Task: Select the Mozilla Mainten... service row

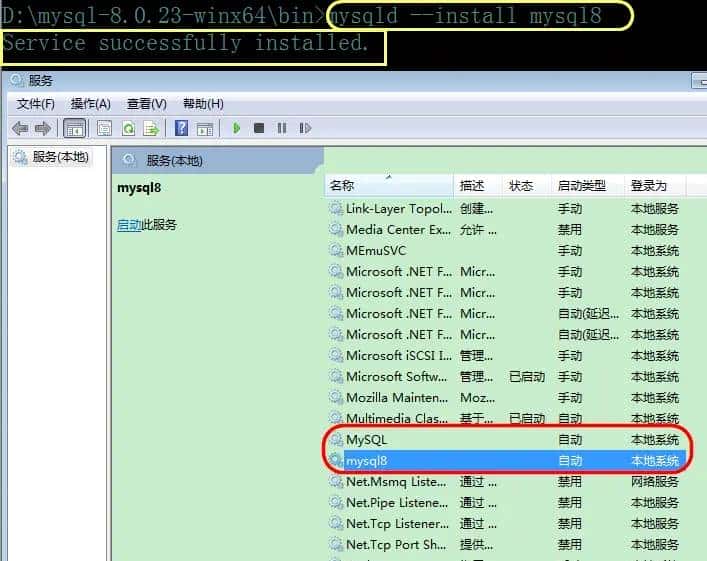Action: coord(505,398)
